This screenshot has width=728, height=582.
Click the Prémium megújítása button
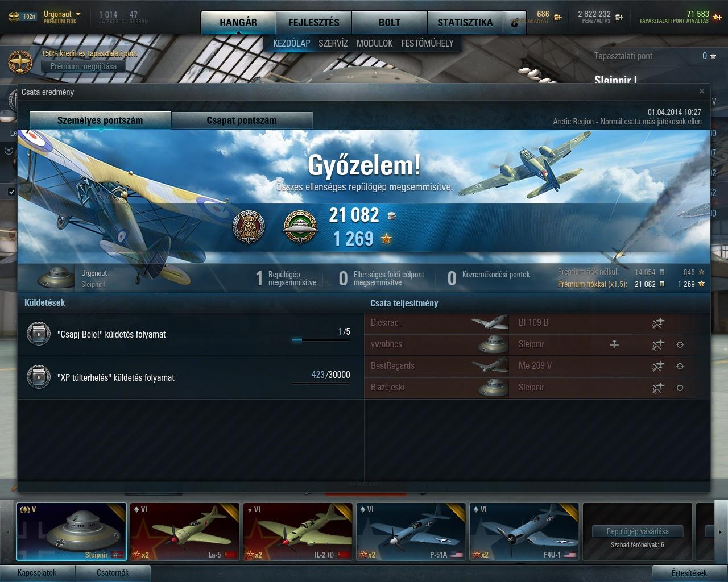point(84,66)
